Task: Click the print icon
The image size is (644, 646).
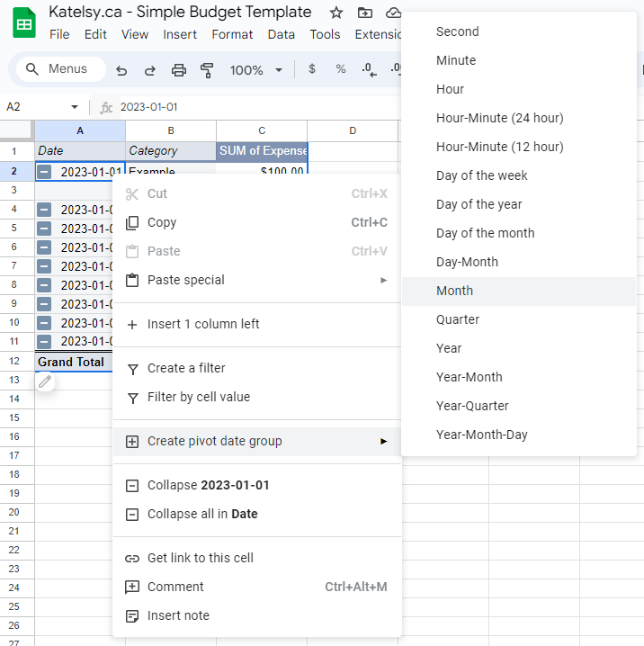Action: click(x=178, y=70)
